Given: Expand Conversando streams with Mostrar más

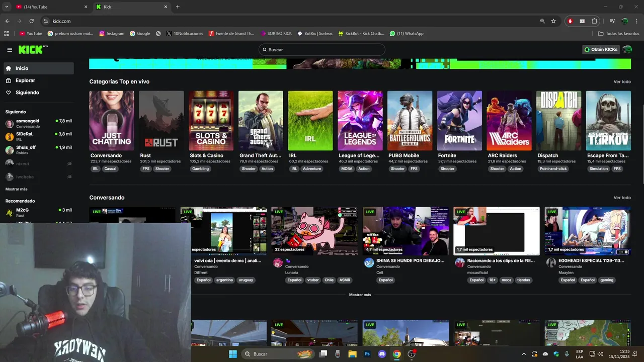Looking at the screenshot, I should click(360, 295).
